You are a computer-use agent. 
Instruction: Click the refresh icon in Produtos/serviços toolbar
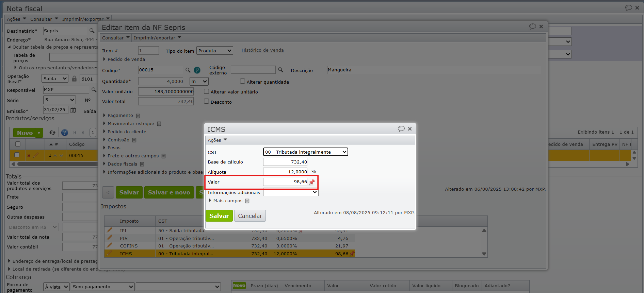click(52, 133)
